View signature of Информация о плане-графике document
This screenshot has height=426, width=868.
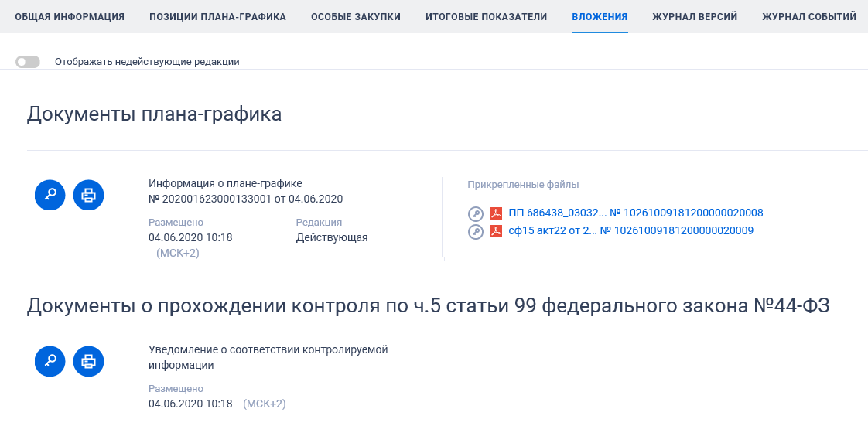click(50, 195)
